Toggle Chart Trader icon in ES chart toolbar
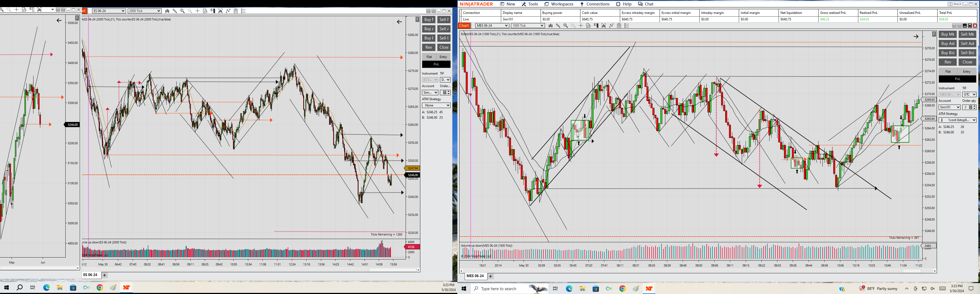Image resolution: width=980 pixels, height=294 pixels. 213,11
